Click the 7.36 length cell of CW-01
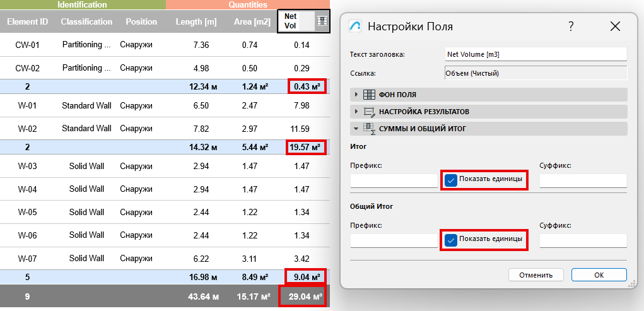This screenshot has height=311, width=644. (x=201, y=45)
